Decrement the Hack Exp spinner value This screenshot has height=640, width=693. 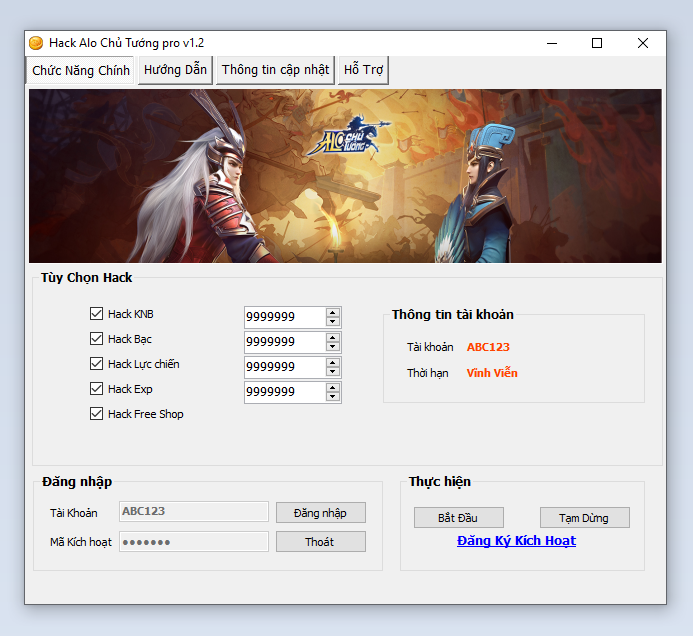pos(333,397)
